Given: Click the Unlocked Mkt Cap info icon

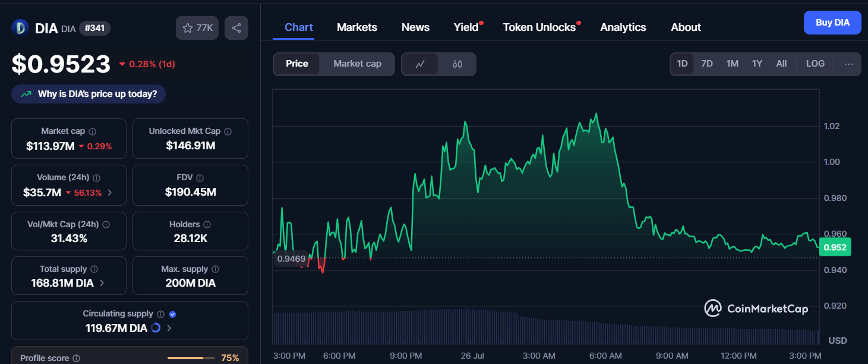Looking at the screenshot, I should click(228, 131).
